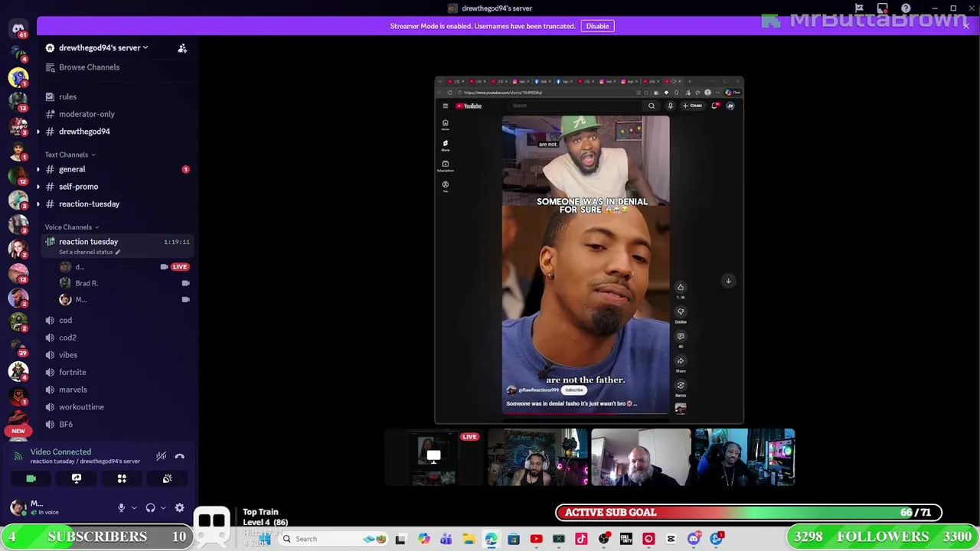Open Discord icon on the taskbar
980x551 pixels.
(x=694, y=540)
